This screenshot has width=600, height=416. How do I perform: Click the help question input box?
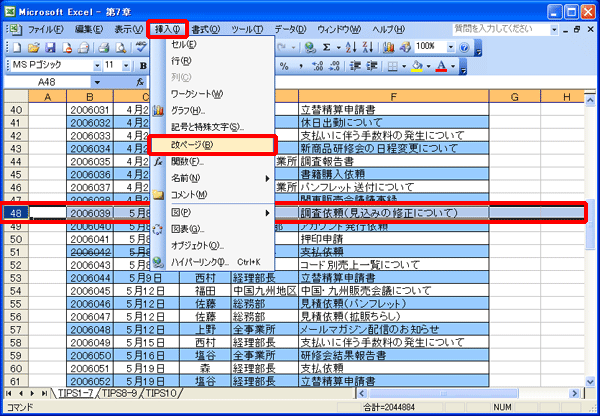[501, 29]
